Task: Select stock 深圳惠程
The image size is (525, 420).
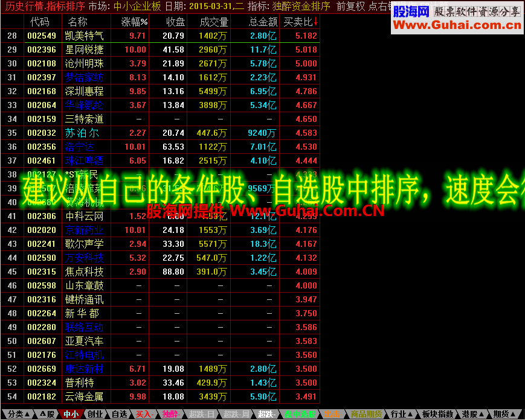Action: (85, 91)
